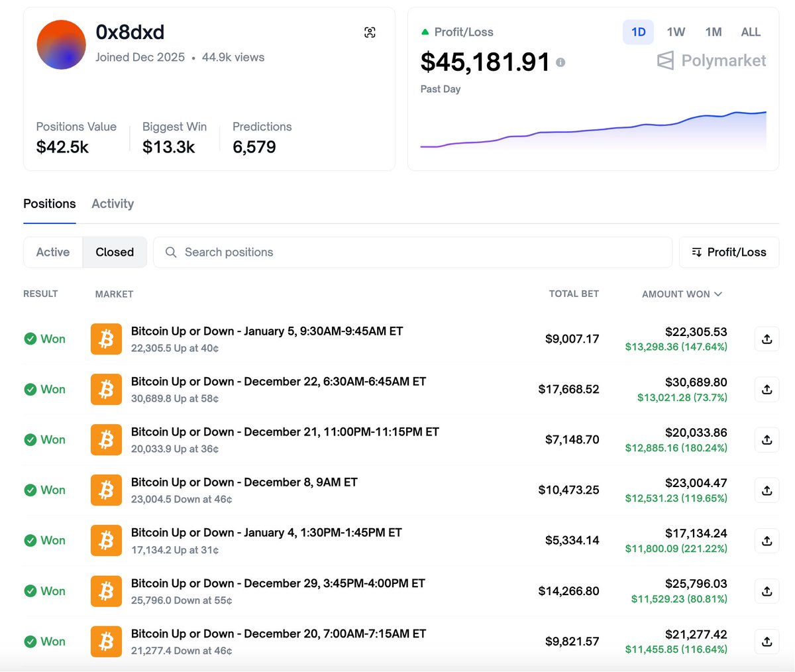
Task: Click "23,004.5 Down at 46¢" detail
Action: [x=182, y=499]
